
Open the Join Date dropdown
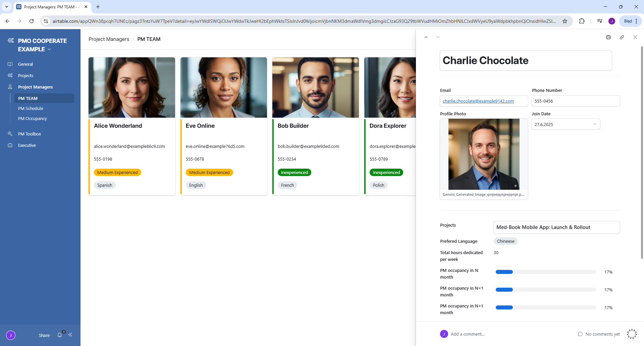[594, 124]
